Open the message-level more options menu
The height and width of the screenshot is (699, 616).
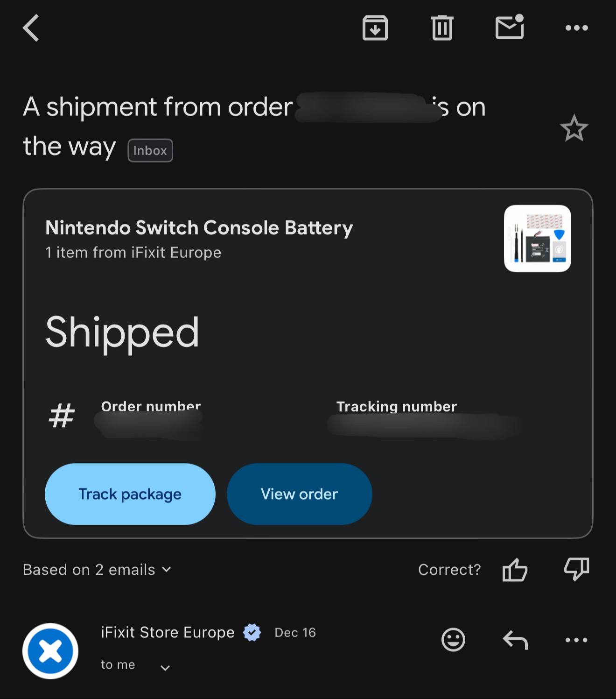click(576, 640)
